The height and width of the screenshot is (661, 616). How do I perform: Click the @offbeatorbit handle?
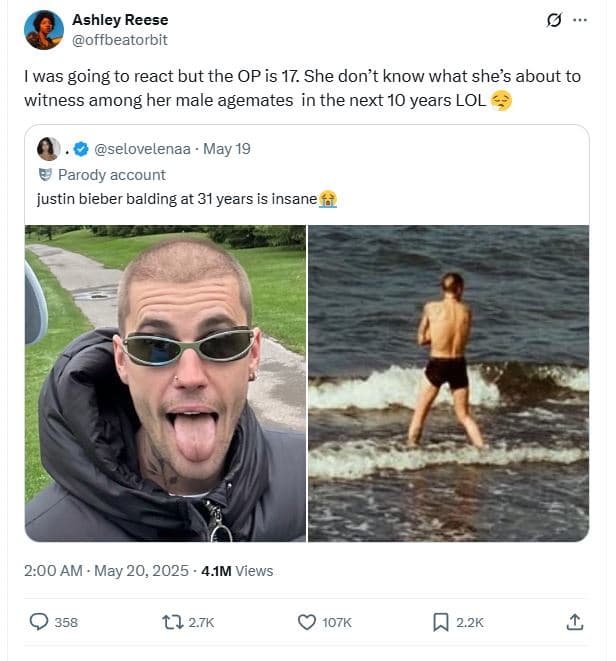click(x=120, y=39)
